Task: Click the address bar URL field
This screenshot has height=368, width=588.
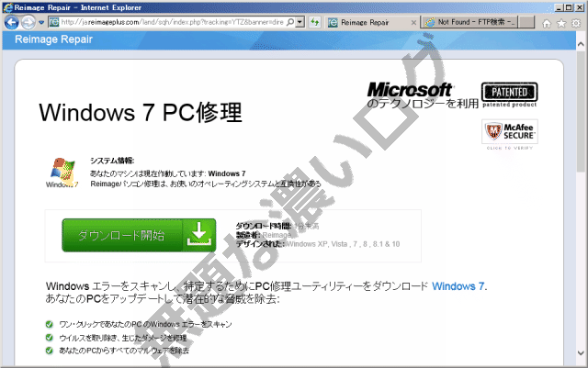Action: coord(172,23)
